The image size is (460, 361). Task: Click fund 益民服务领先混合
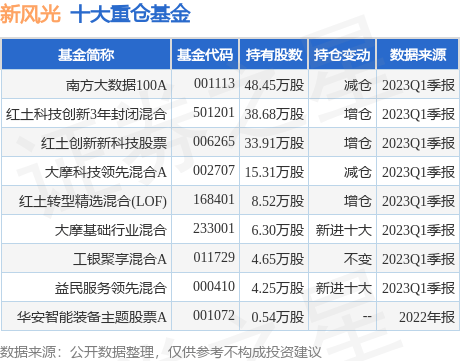pyautogui.click(x=111, y=288)
